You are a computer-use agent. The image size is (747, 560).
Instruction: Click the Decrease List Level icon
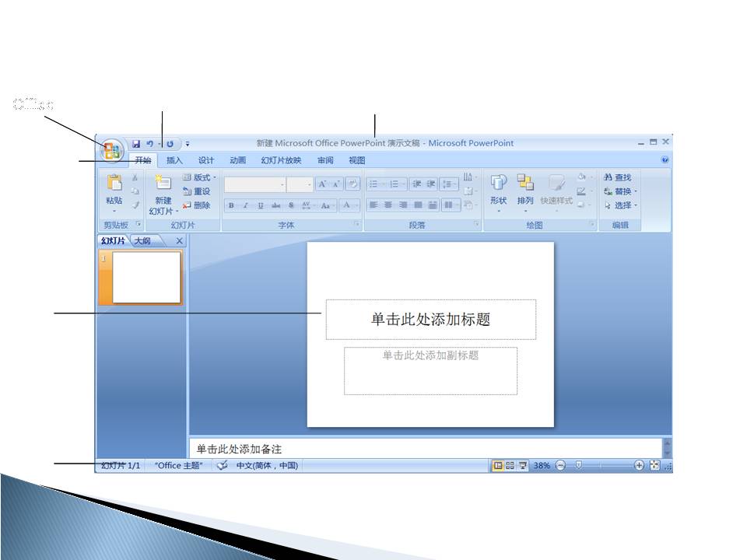(x=417, y=184)
